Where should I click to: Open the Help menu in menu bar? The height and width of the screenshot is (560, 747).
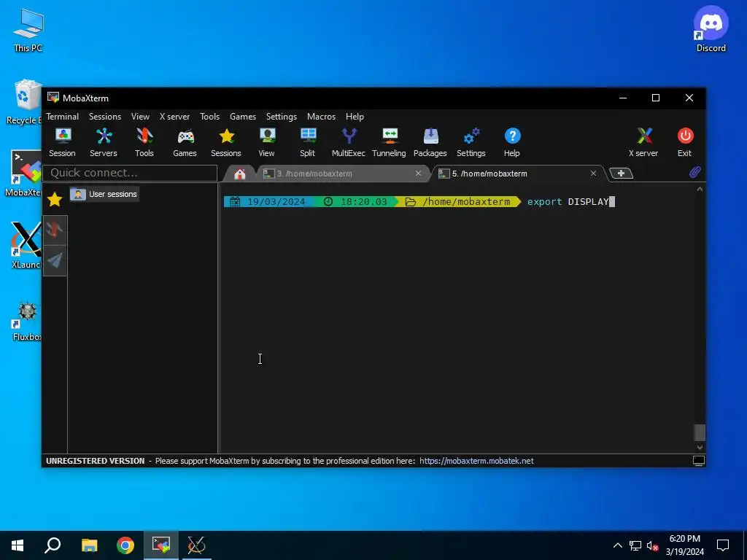click(355, 117)
